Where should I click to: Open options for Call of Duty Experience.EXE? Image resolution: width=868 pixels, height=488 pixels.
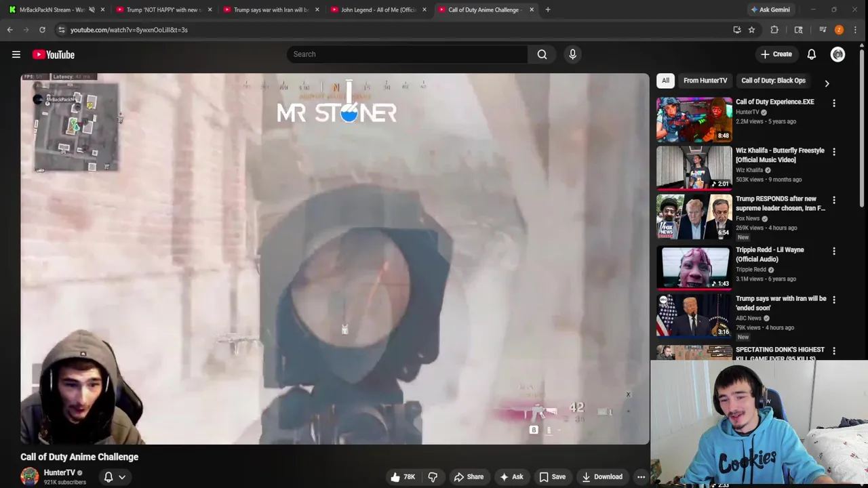[834, 103]
